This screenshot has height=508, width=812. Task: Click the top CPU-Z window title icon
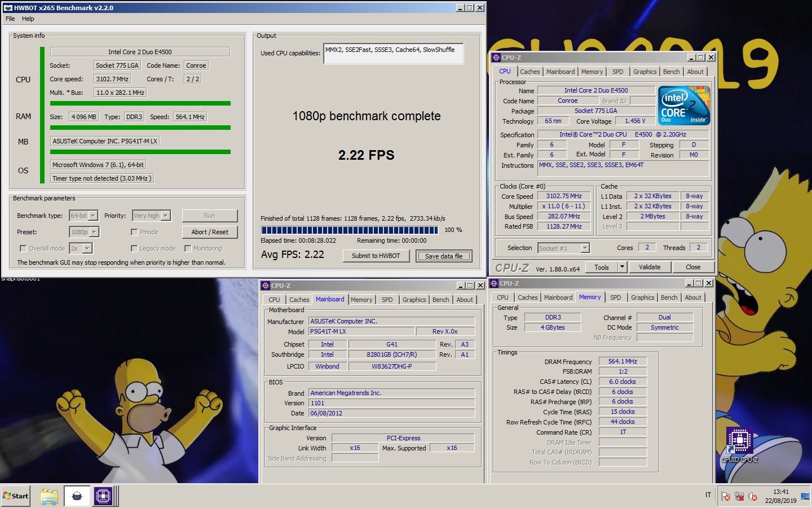point(496,58)
